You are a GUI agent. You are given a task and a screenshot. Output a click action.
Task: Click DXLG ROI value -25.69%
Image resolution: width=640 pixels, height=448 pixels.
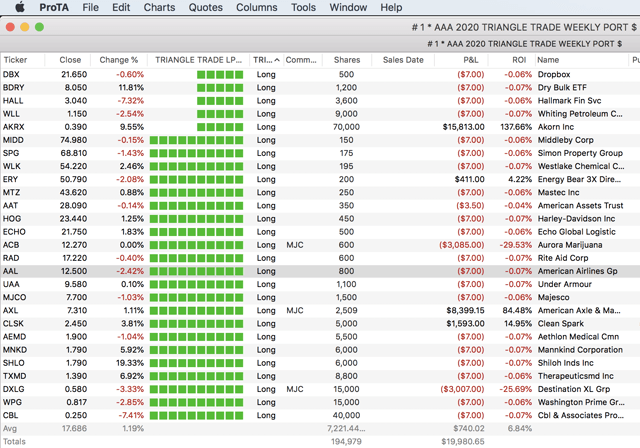pyautogui.click(x=516, y=389)
